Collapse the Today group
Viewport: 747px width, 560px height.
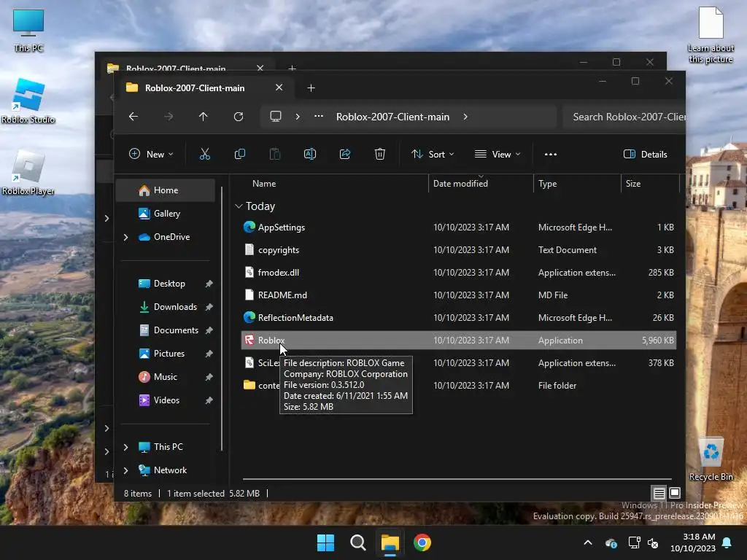pos(239,206)
